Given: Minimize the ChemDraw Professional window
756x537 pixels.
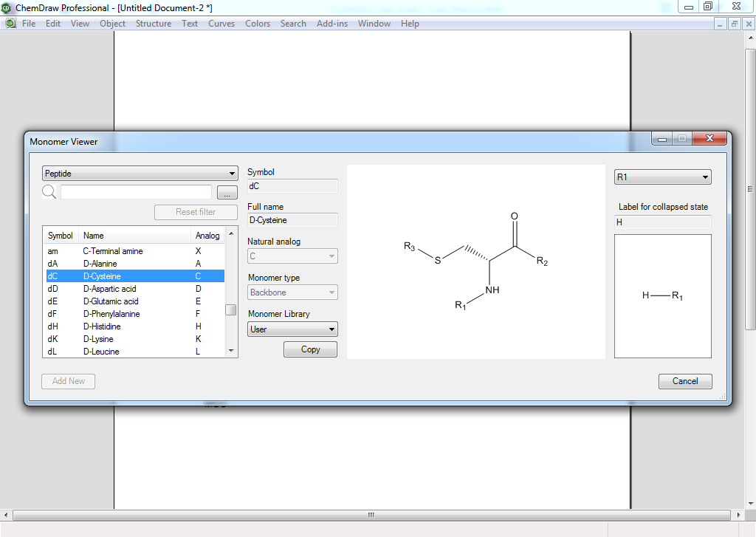Looking at the screenshot, I should [x=689, y=7].
